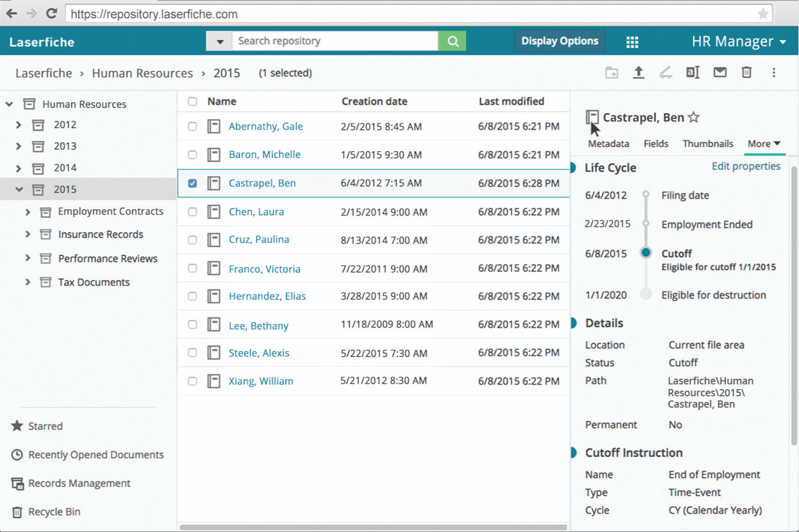Open the Lee, Bethany record link
This screenshot has width=799, height=532.
(x=258, y=326)
